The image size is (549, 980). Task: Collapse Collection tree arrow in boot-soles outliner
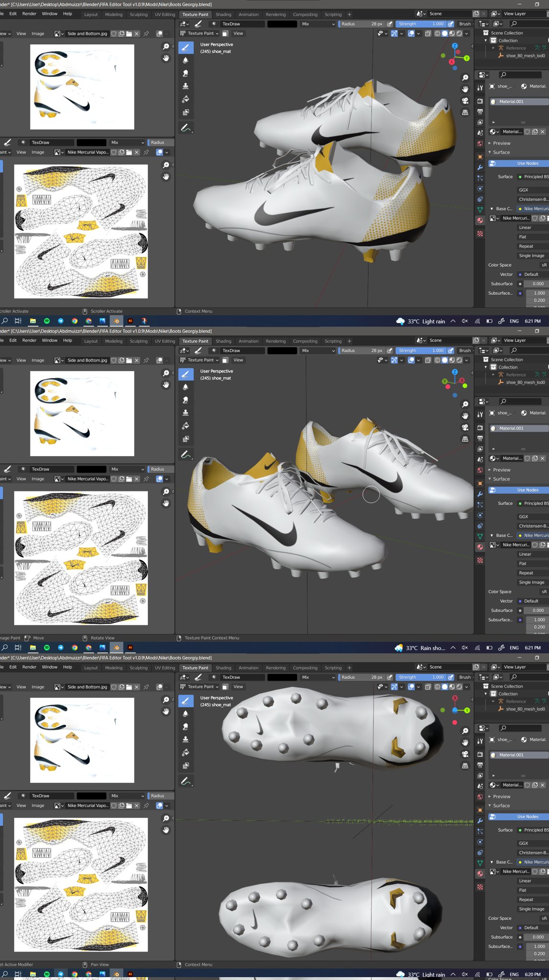point(486,694)
